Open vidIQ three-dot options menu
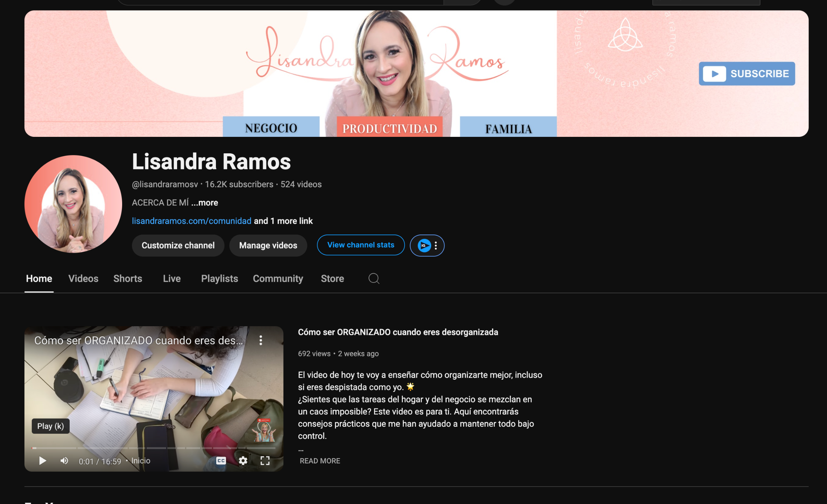827x504 pixels. click(x=436, y=245)
